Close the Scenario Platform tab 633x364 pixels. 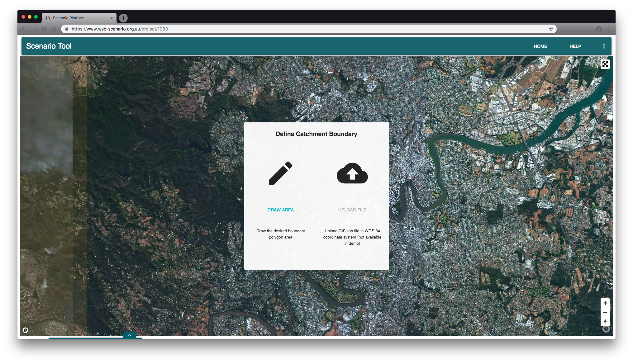point(112,18)
